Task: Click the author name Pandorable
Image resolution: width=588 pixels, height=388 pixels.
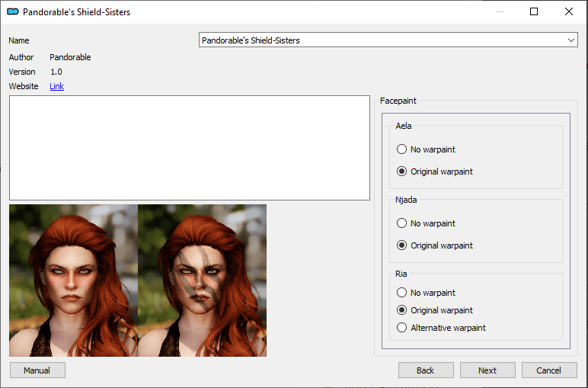Action: (70, 57)
